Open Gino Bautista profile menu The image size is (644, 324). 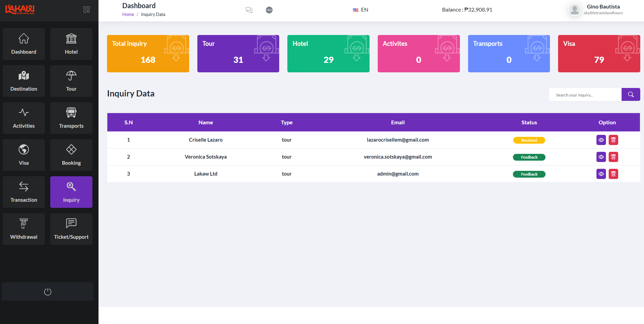point(596,10)
